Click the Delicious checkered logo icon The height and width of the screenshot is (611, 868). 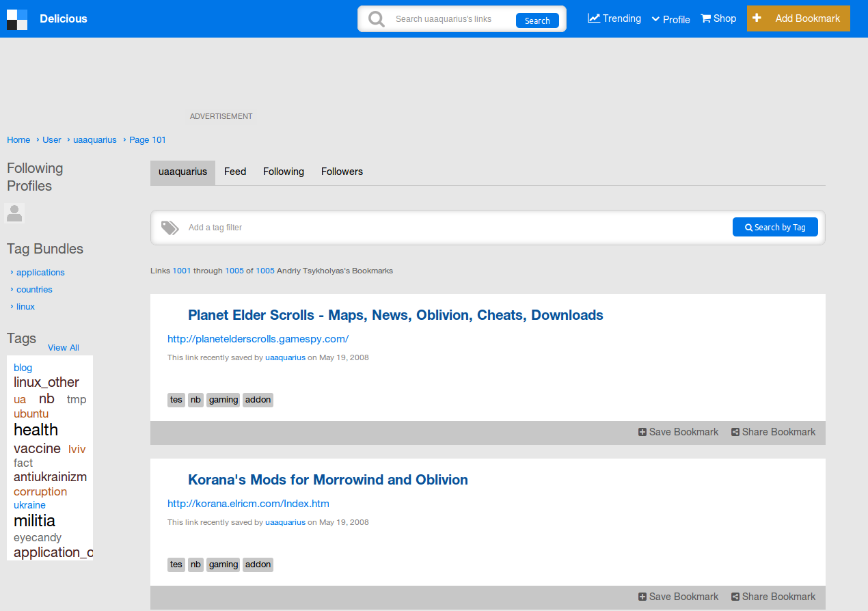[x=17, y=19]
